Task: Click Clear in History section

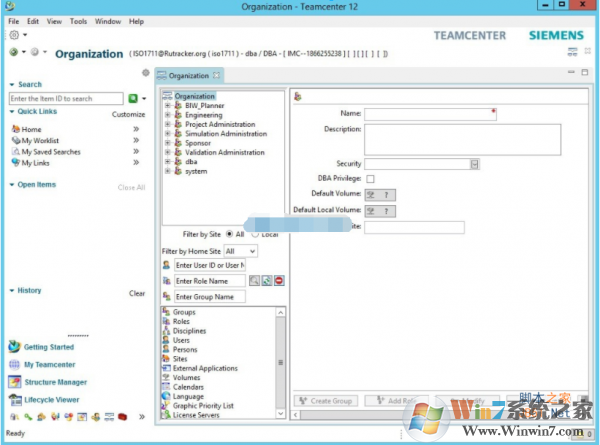Action: pyautogui.click(x=137, y=293)
